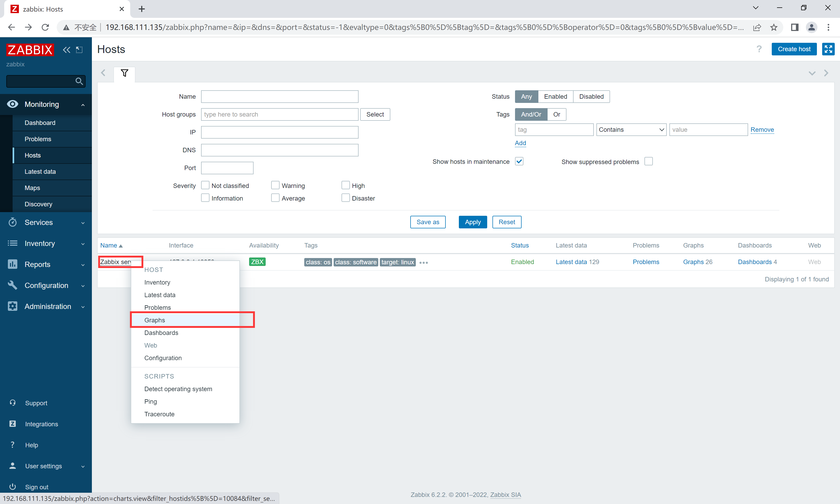Open the Contains tag operator dropdown
The height and width of the screenshot is (504, 840).
pyautogui.click(x=631, y=129)
